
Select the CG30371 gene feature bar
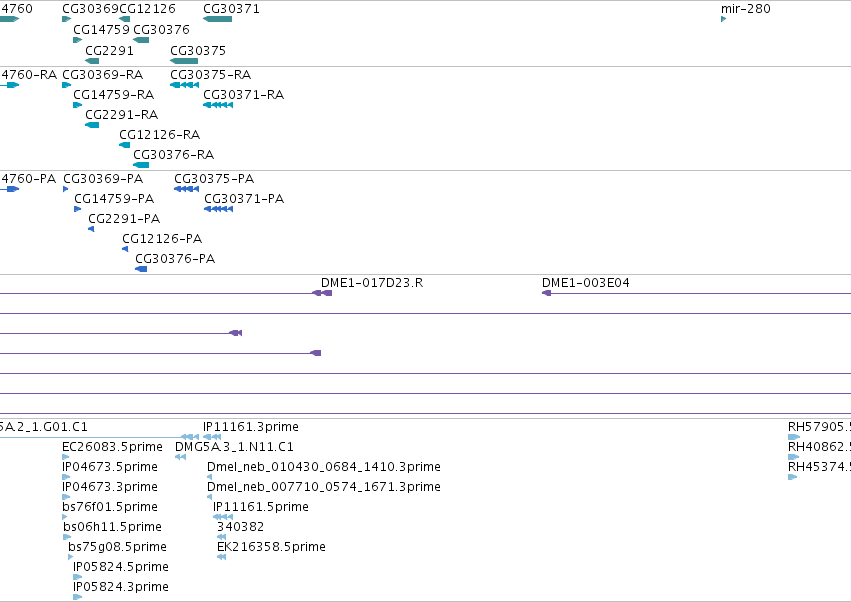tap(218, 19)
